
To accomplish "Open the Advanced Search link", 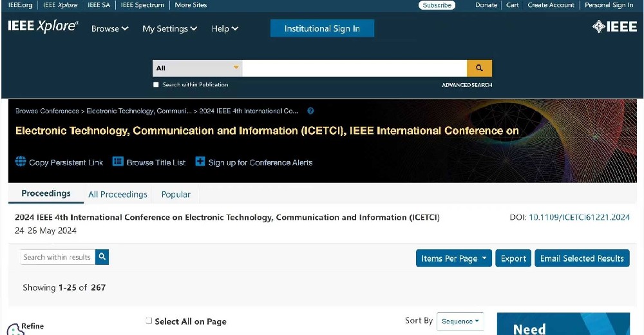I will [x=466, y=85].
